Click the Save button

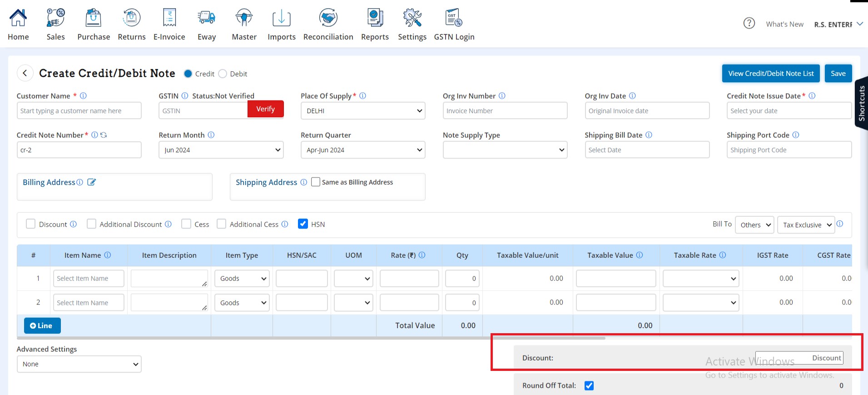(838, 74)
